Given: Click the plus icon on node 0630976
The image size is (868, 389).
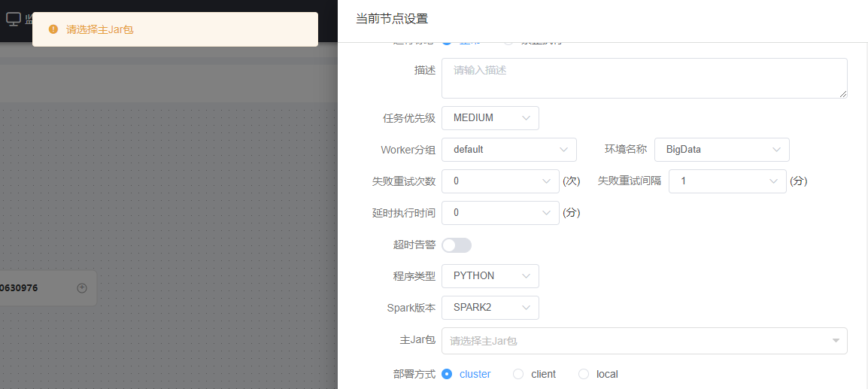Looking at the screenshot, I should tap(82, 287).
